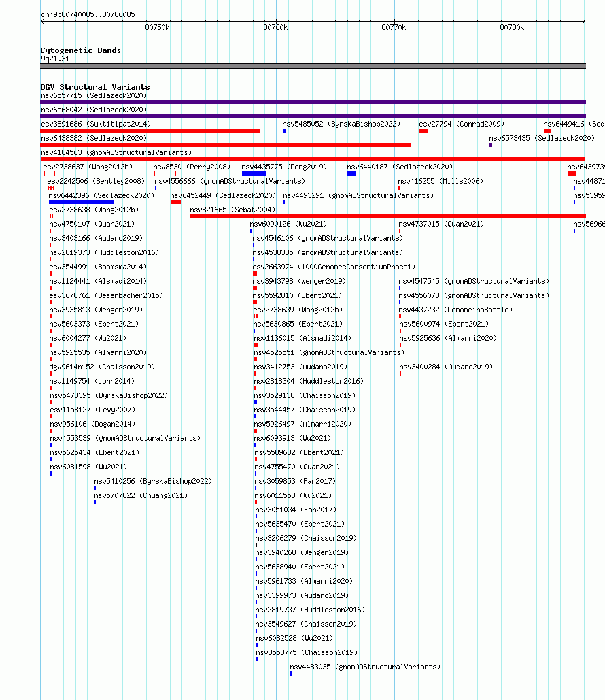This screenshot has width=605, height=700.
Task: Click the nsv6557715 (Sedlazeck2020) variant label
Action: click(94, 95)
